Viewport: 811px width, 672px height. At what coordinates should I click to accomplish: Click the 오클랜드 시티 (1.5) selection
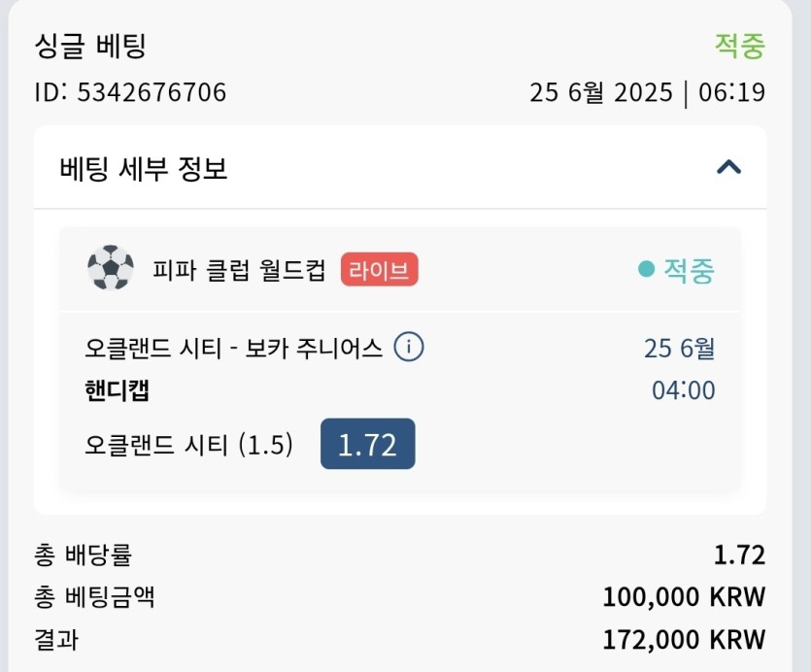tap(188, 445)
